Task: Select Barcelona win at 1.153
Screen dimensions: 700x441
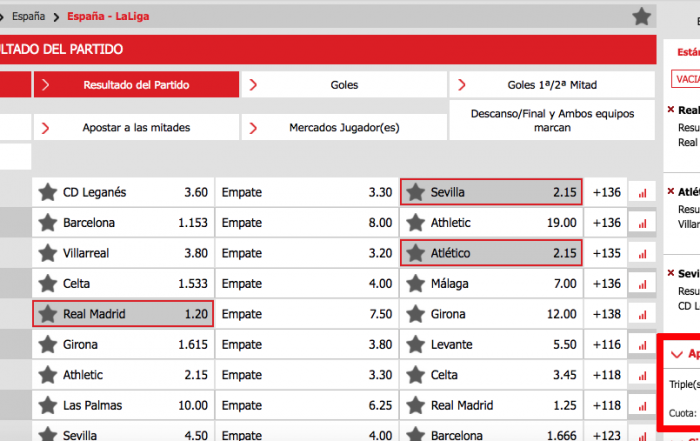Action: [x=123, y=223]
